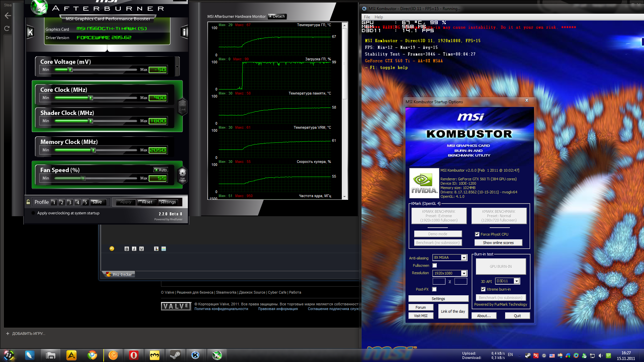The height and width of the screenshot is (362, 644).
Task: Open AIMP player icon on taskbar
Action: 71,355
